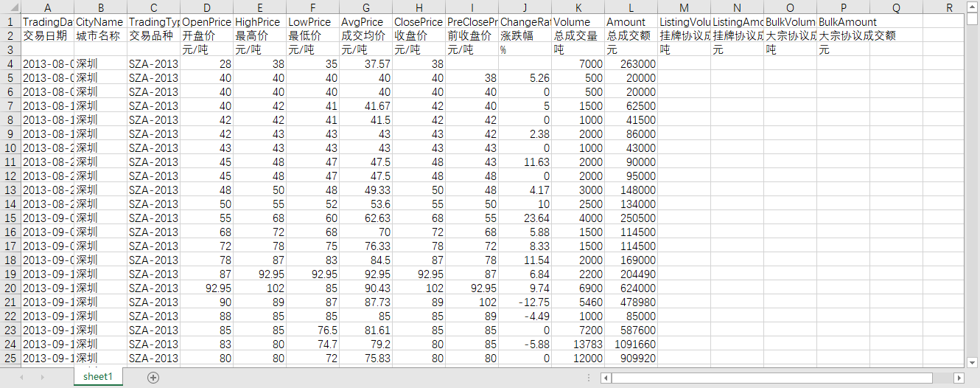
Task: Click the cell with value 49.33
Action: point(365,190)
